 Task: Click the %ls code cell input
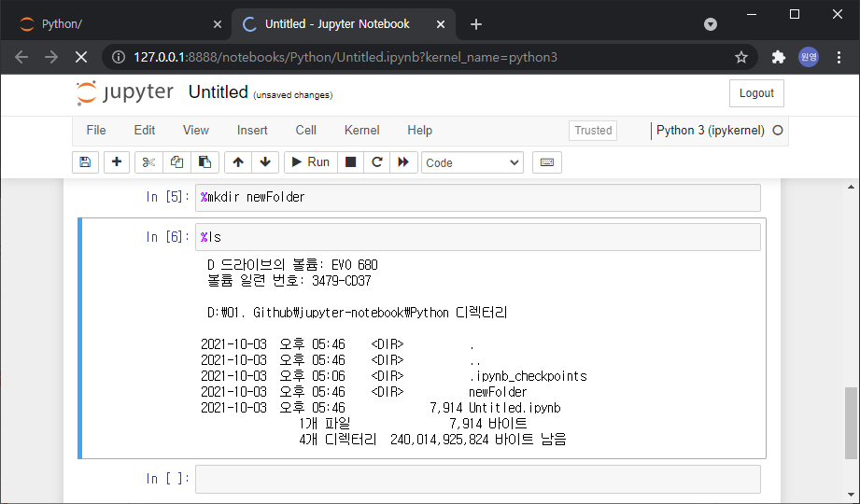[x=478, y=237]
